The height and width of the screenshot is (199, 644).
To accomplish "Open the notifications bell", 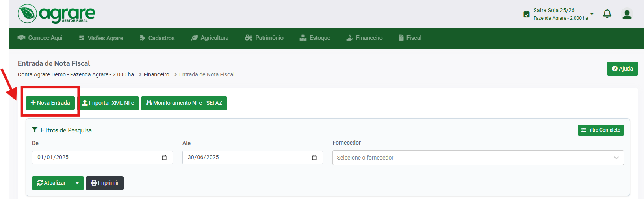I will 607,14.
